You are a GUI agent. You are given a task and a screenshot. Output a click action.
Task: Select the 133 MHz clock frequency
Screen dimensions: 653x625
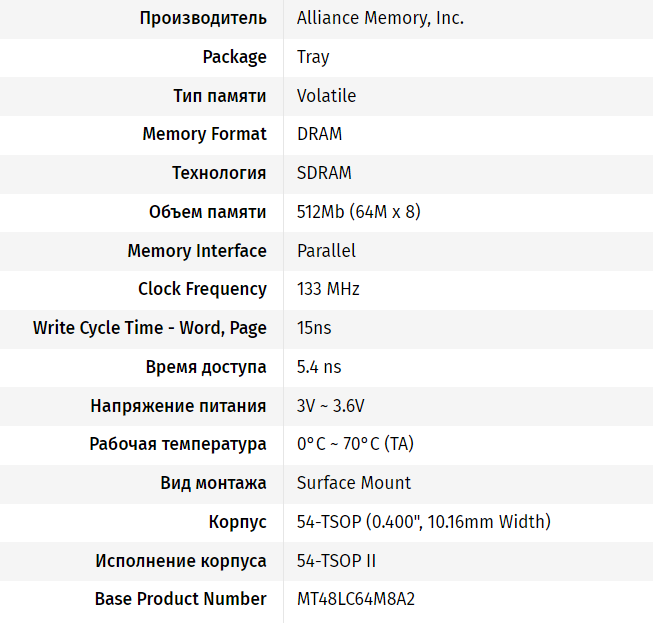pyautogui.click(x=328, y=289)
